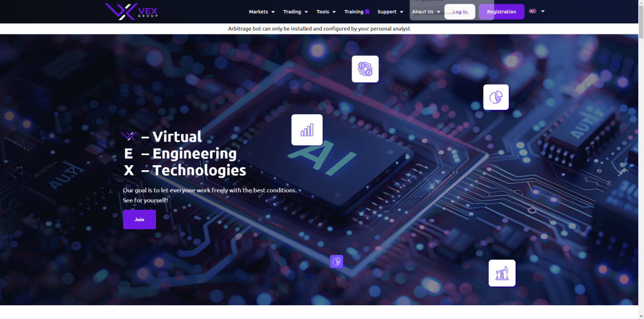Click the crypto coins icon tile
This screenshot has width=644, height=319.
pyautogui.click(x=365, y=69)
